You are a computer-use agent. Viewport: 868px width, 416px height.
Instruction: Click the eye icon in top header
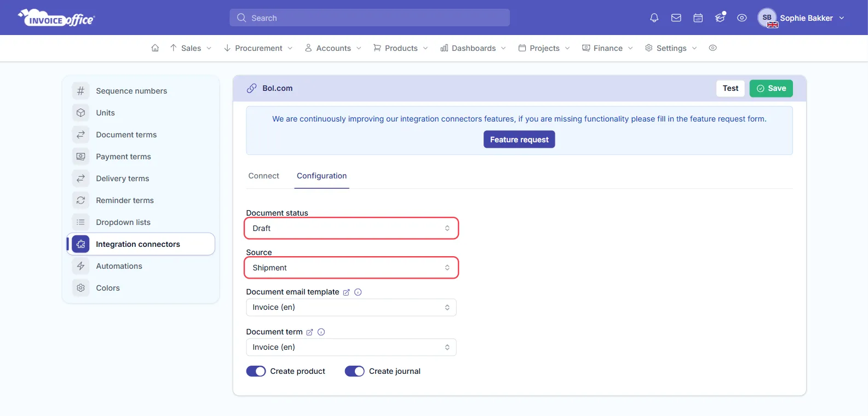tap(742, 18)
